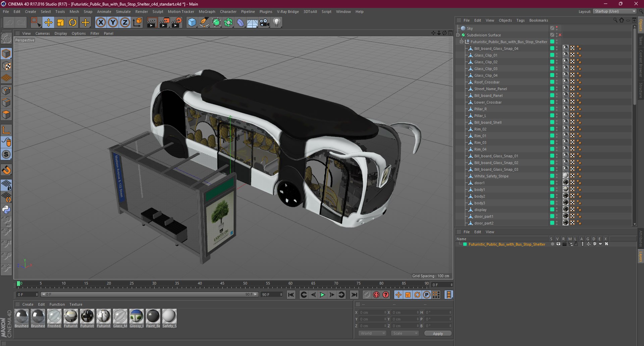Select the Paint_Be material swatch
Image resolution: width=644 pixels, height=346 pixels.
pyautogui.click(x=153, y=316)
